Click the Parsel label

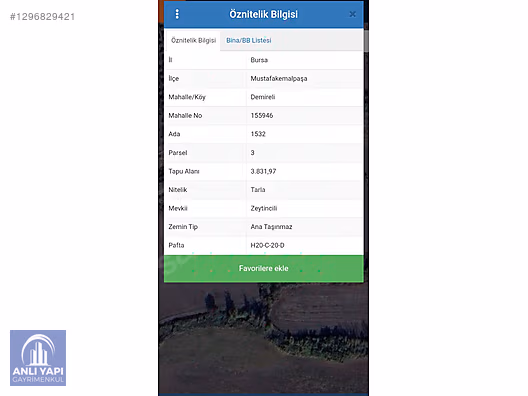(x=177, y=153)
